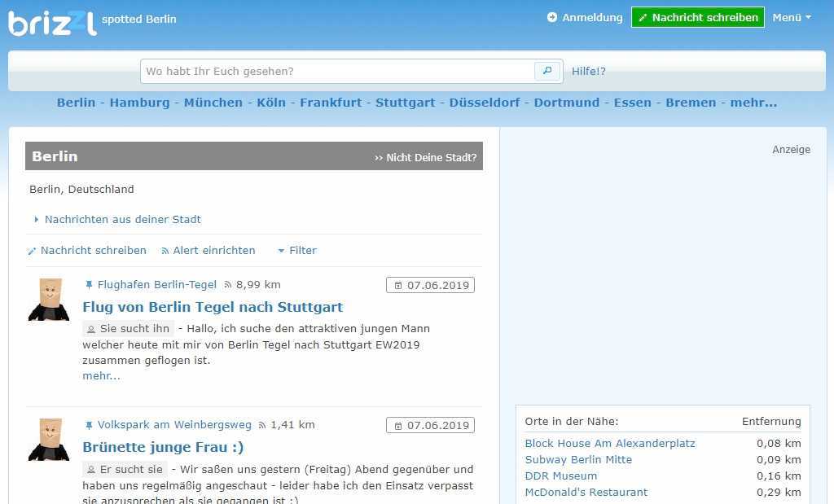Expand Nachrichten aus deiner Stadt

point(117,220)
